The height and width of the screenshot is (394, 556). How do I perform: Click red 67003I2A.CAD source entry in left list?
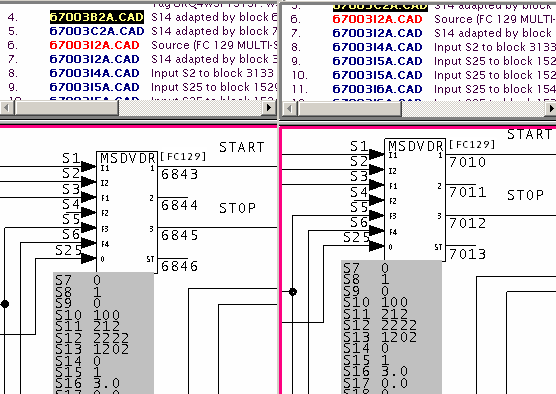point(94,45)
